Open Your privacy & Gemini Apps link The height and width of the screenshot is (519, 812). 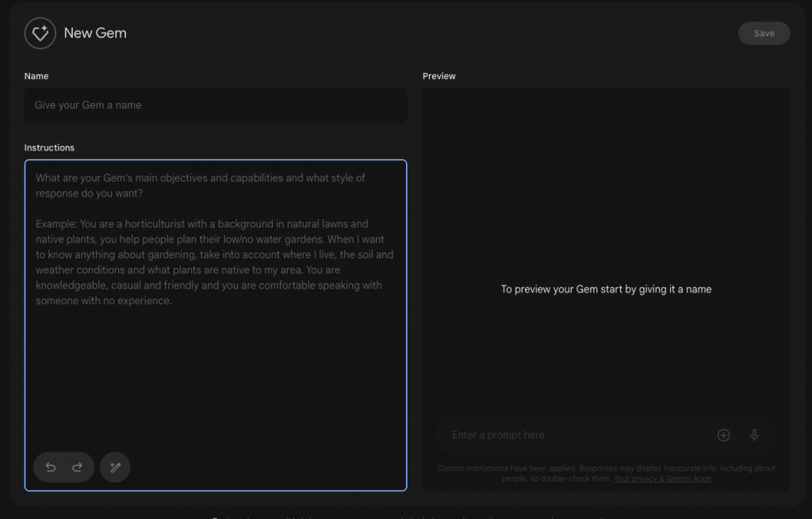coord(662,479)
